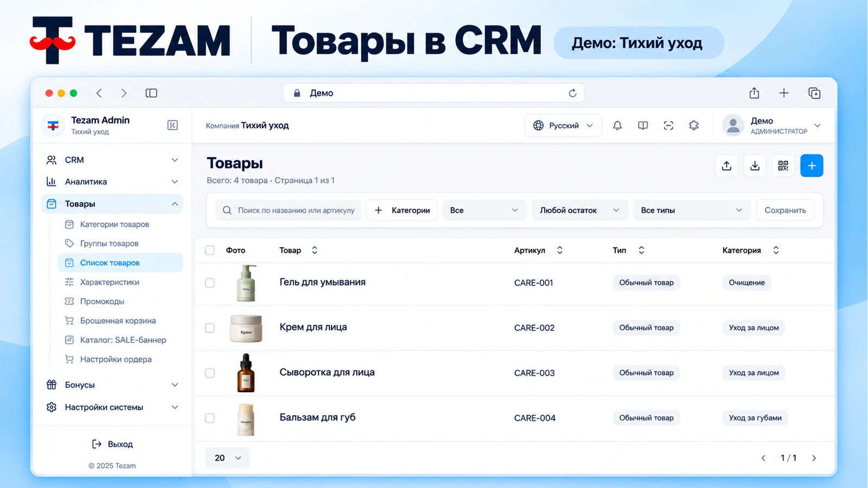Click the browser share icon

pos(754,93)
